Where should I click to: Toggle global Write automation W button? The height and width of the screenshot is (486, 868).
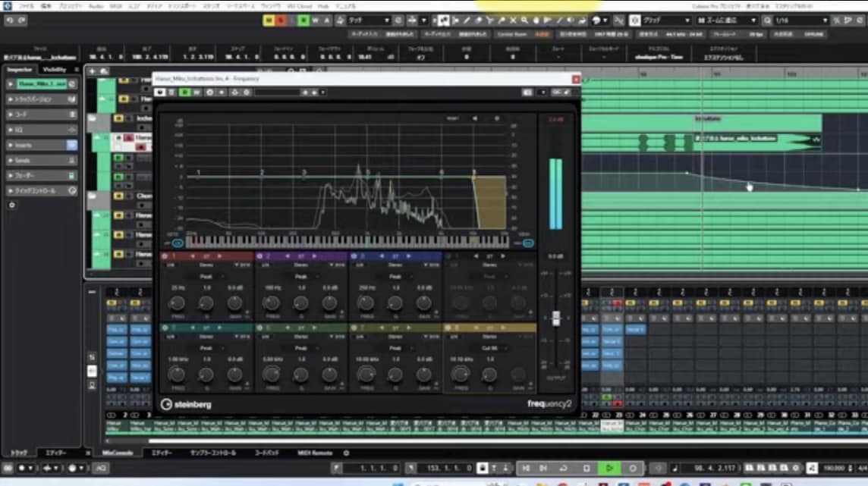tap(316, 20)
